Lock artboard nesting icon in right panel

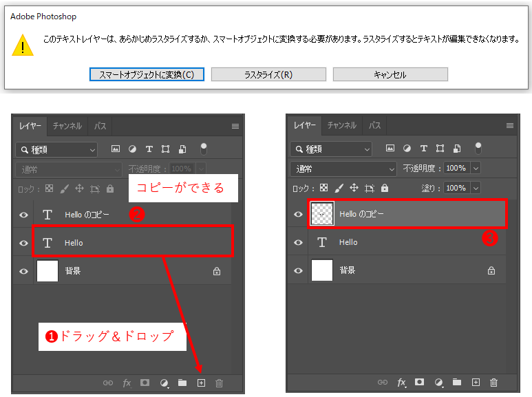click(369, 188)
